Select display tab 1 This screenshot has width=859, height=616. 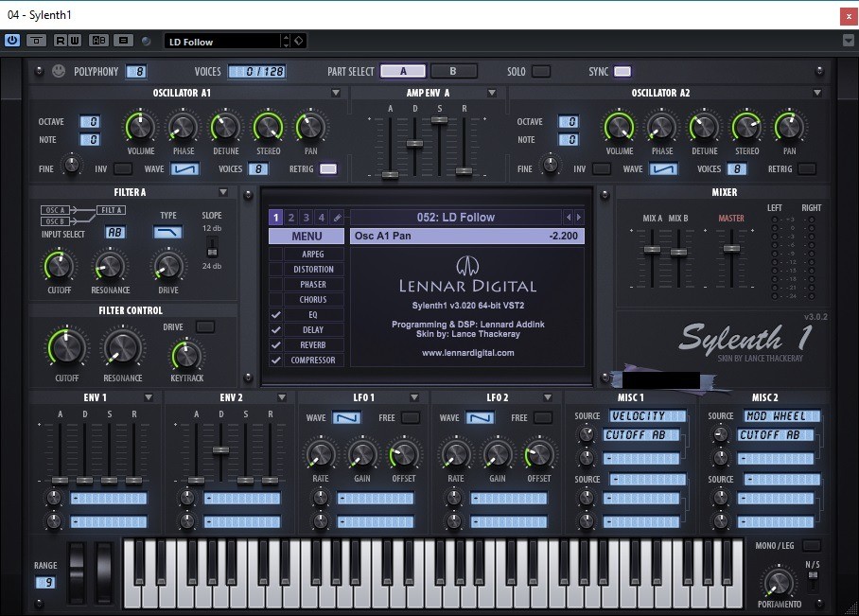click(x=275, y=218)
